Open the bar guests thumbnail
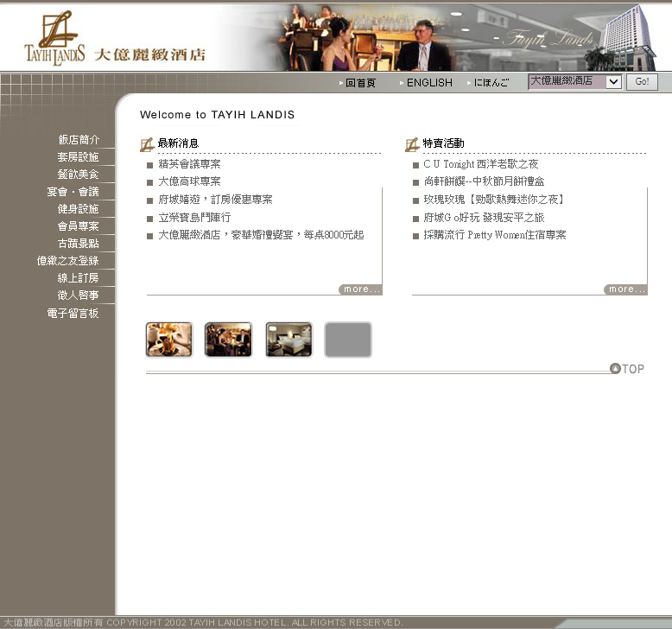The height and width of the screenshot is (629, 672). click(228, 340)
